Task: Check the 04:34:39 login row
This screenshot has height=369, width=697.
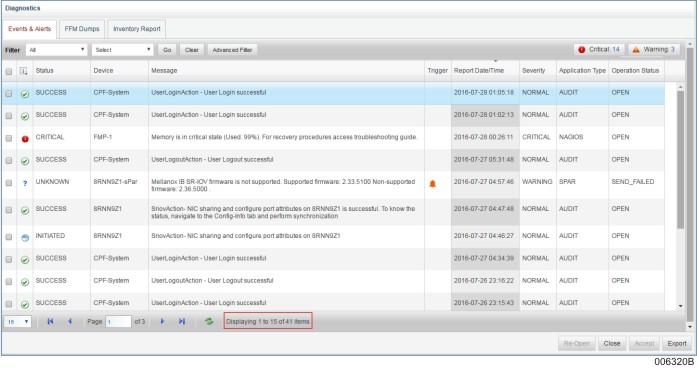Action: click(x=8, y=259)
